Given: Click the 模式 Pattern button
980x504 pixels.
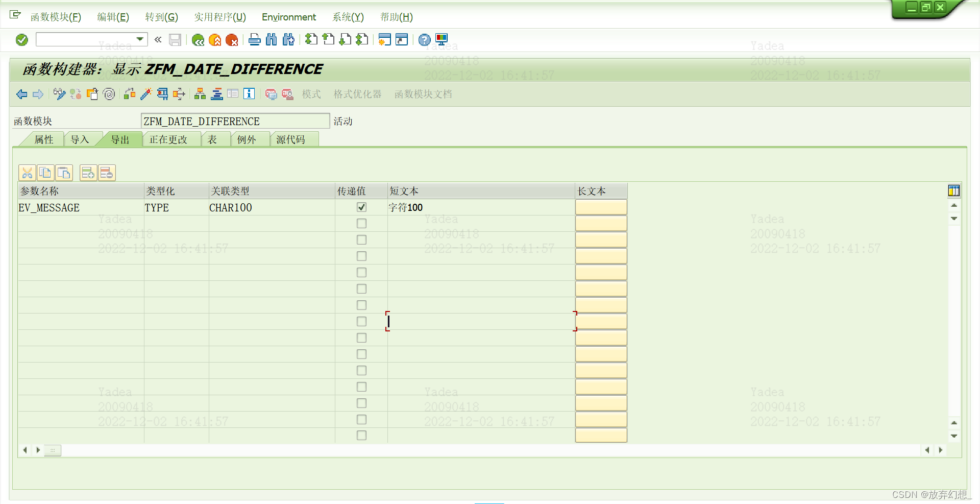Looking at the screenshot, I should [x=311, y=94].
